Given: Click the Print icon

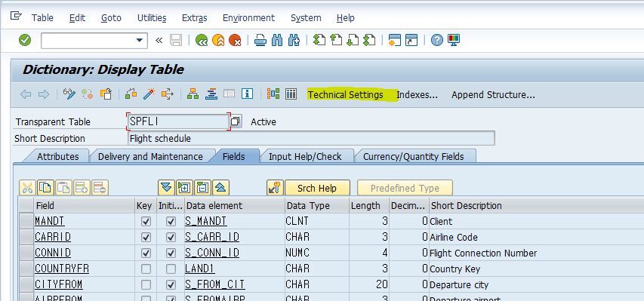Looking at the screenshot, I should (x=260, y=40).
